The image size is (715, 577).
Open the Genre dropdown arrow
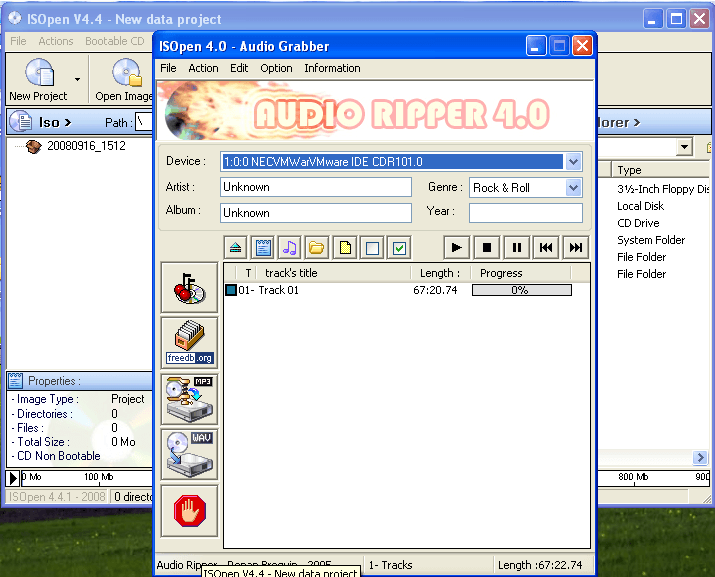573,187
